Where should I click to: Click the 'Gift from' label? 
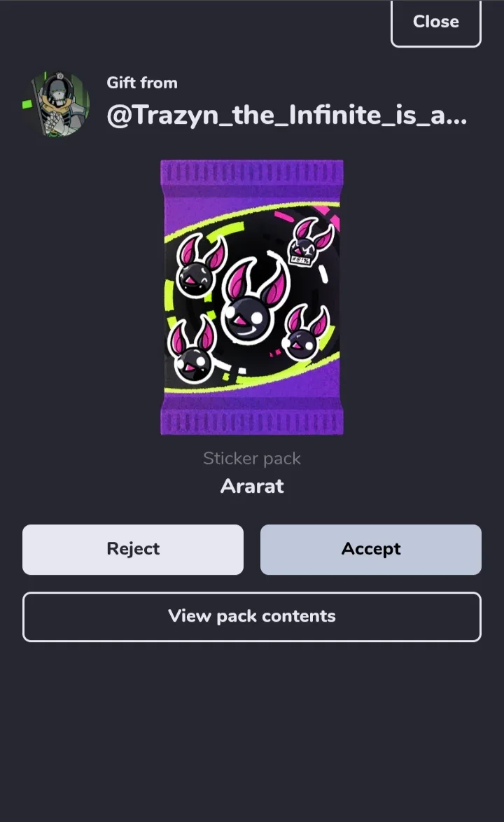tap(142, 83)
